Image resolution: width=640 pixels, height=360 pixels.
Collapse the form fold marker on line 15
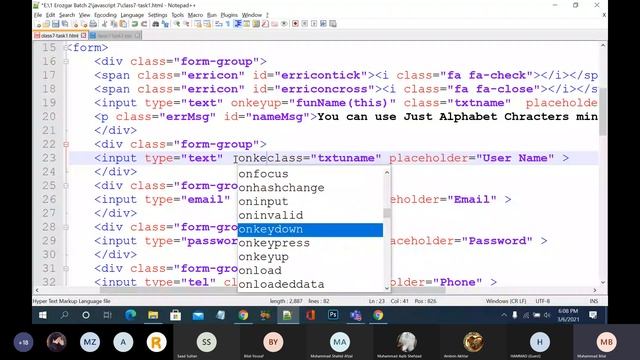click(x=66, y=48)
